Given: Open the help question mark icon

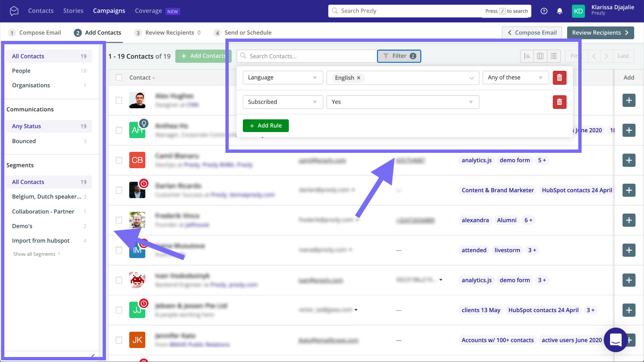Looking at the screenshot, I should tap(544, 11).
